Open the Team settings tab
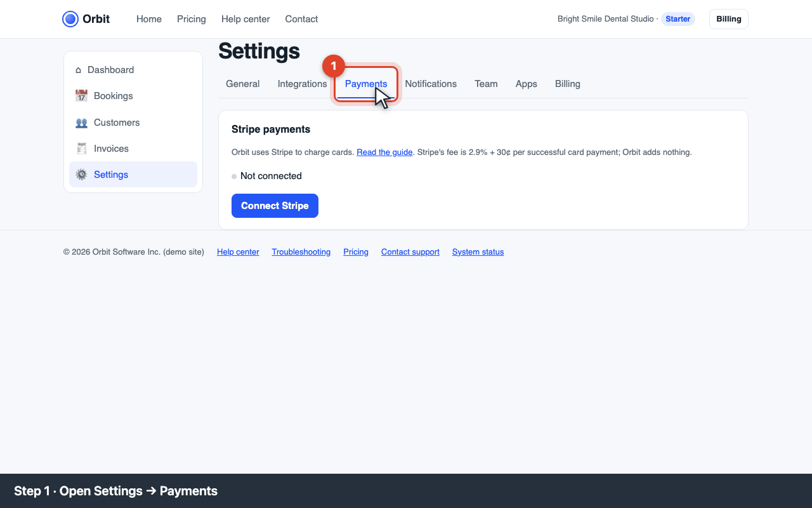Viewport: 812px width, 508px height. point(486,84)
